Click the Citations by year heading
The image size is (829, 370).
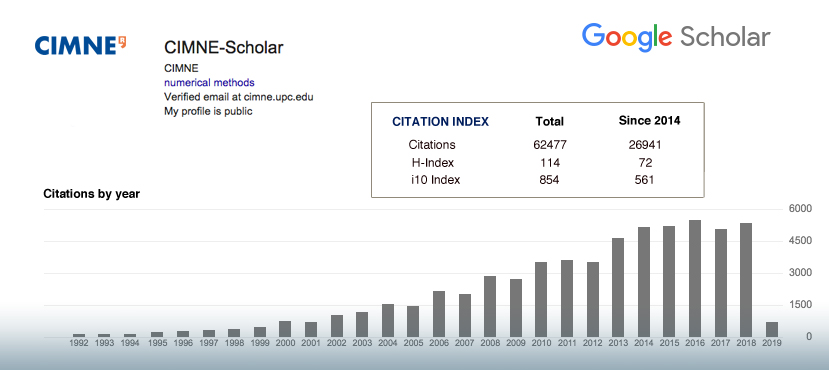pos(91,194)
